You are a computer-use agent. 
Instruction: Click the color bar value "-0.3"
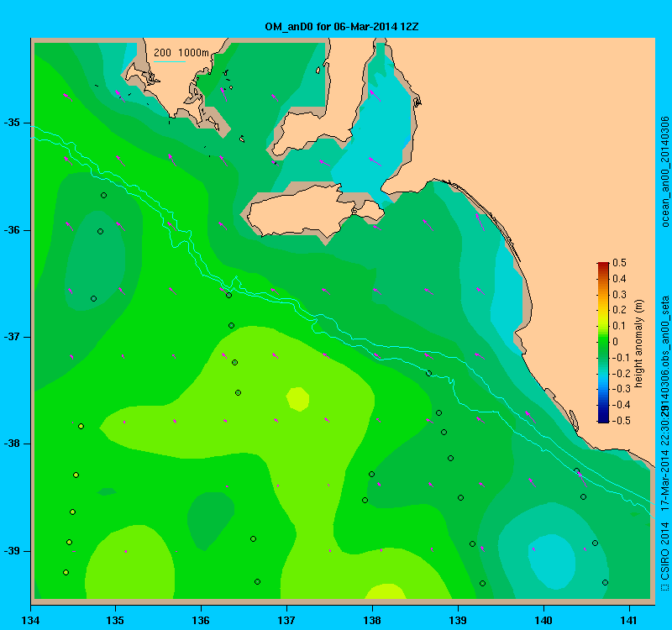[x=621, y=389]
